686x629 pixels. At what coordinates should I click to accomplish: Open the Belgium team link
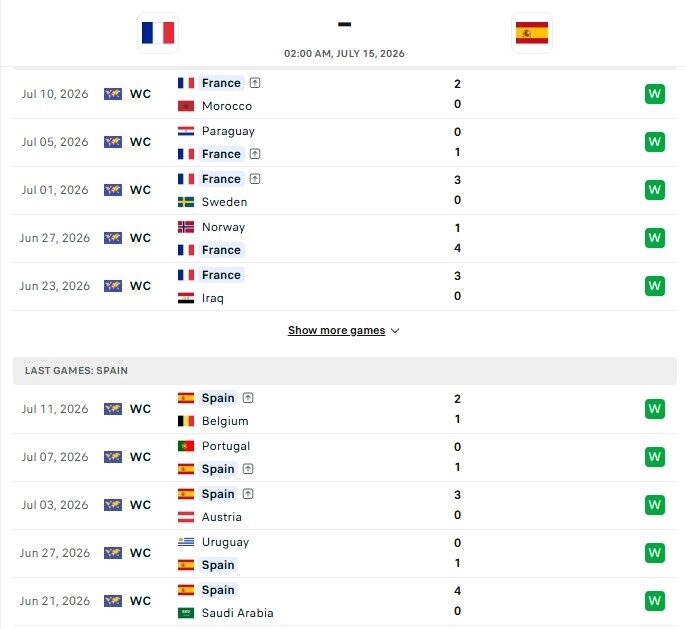click(x=225, y=421)
